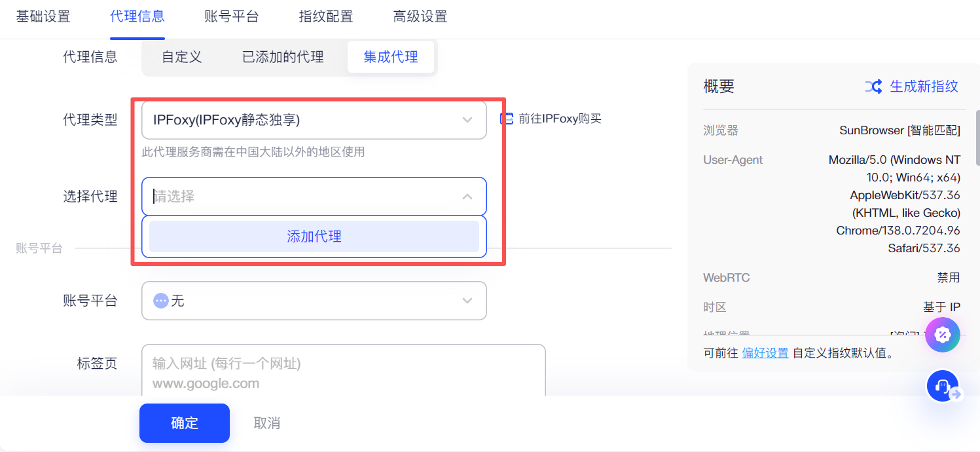Open the 指纹配置 tab
Viewport: 980px width, 452px height.
(x=326, y=16)
